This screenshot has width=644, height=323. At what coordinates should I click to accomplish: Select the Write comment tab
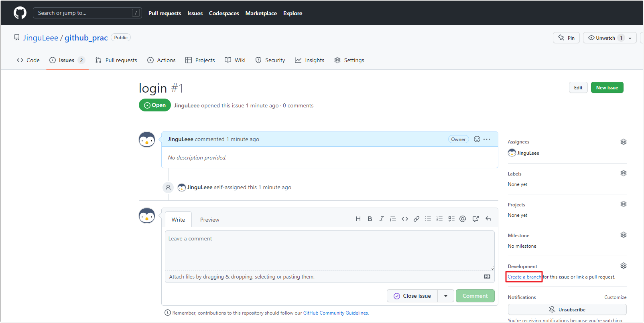178,220
